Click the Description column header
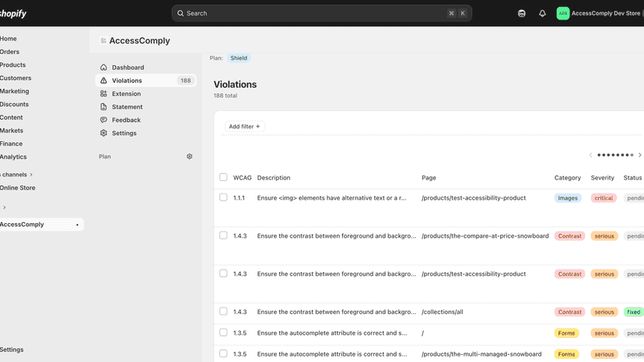Screen dimensions: 644x362 pyautogui.click(x=274, y=178)
